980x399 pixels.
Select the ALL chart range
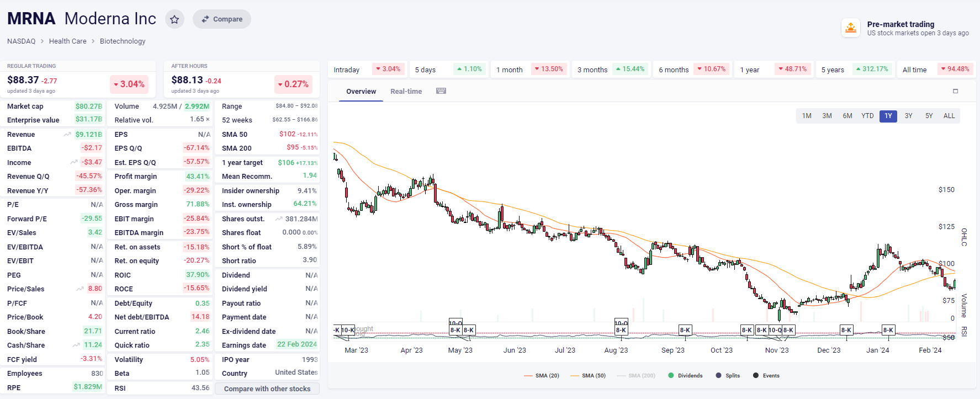[949, 116]
